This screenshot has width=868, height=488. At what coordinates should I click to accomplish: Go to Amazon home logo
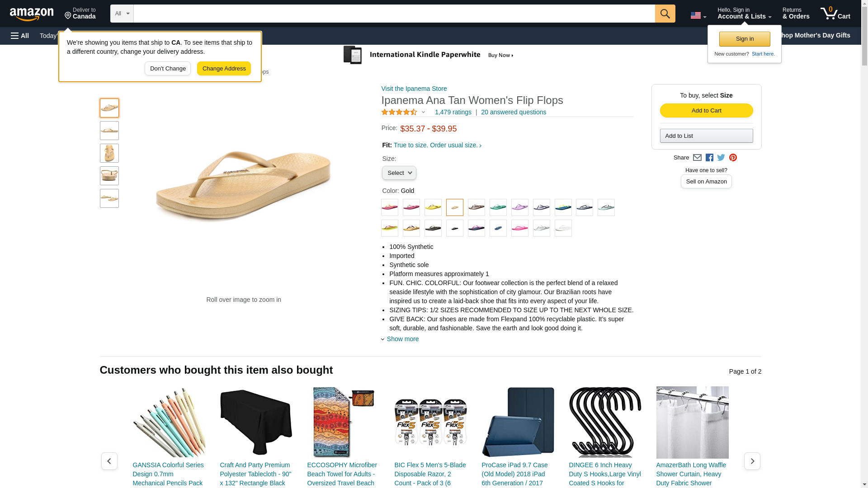coord(32,14)
